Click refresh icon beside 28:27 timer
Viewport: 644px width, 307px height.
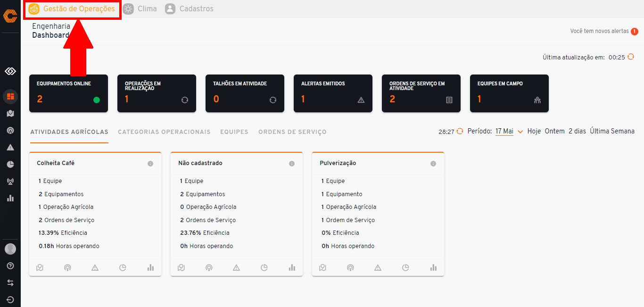click(x=460, y=132)
